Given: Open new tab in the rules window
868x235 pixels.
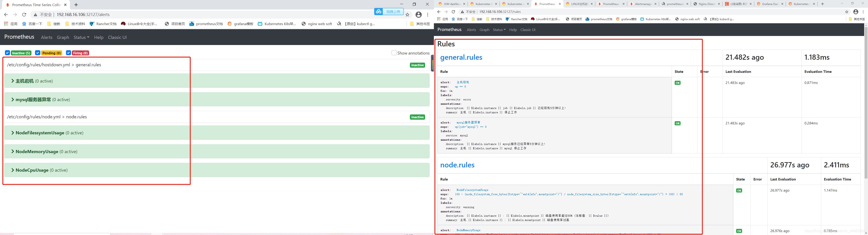Looking at the screenshot, I should click(x=823, y=4).
